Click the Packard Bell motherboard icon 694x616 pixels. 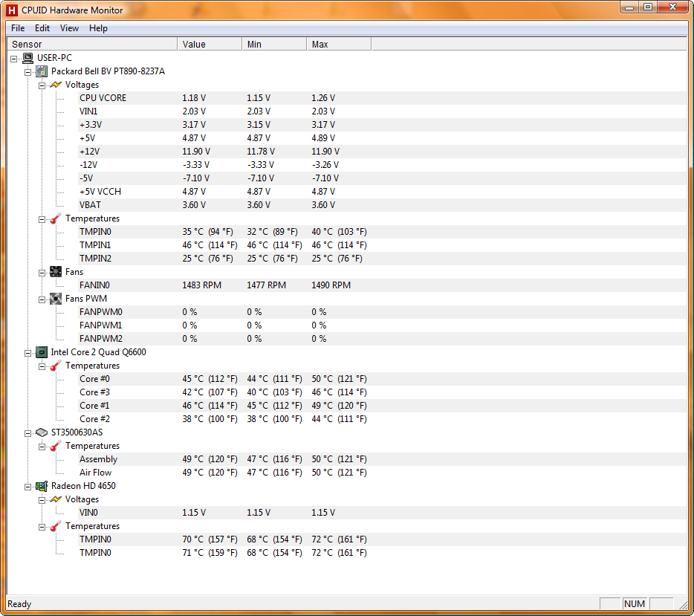point(42,71)
